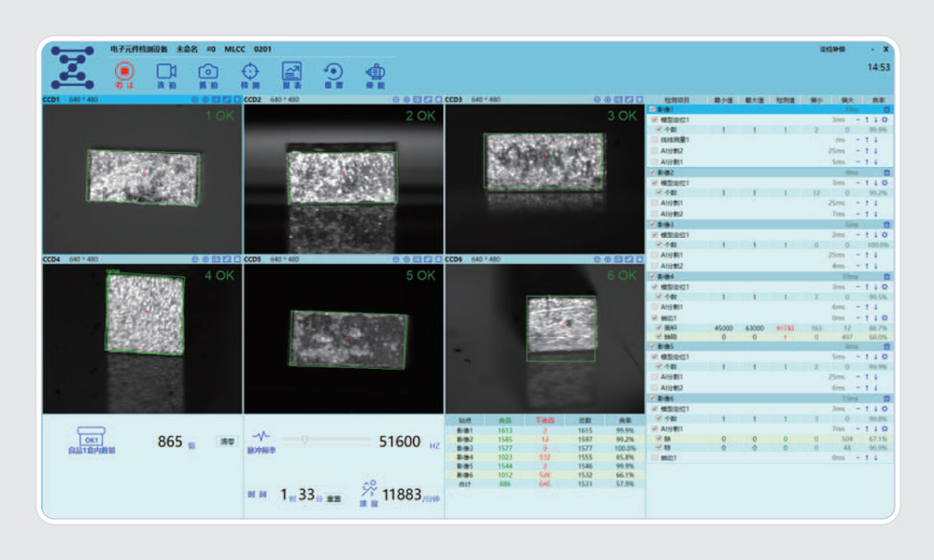Viewport: 934px width, 560px height.
Task: Collapse 影像3 模型定位1 with minus button
Action: [x=857, y=235]
